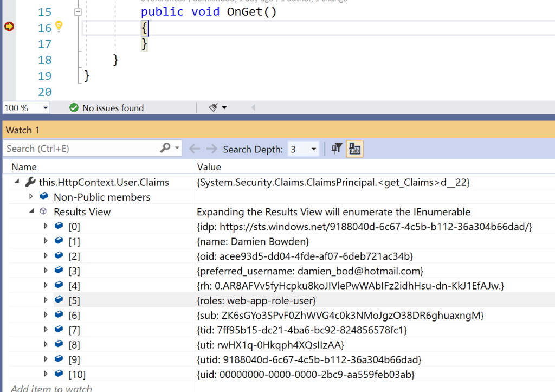Image resolution: width=555 pixels, height=392 pixels.
Task: Click the blue cube icon of row [0]
Action: 59,226
